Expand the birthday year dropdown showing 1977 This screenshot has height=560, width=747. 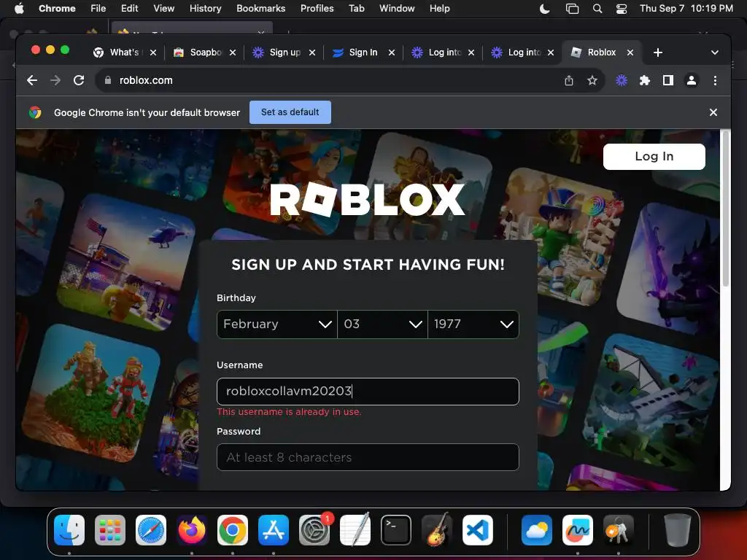coord(473,324)
